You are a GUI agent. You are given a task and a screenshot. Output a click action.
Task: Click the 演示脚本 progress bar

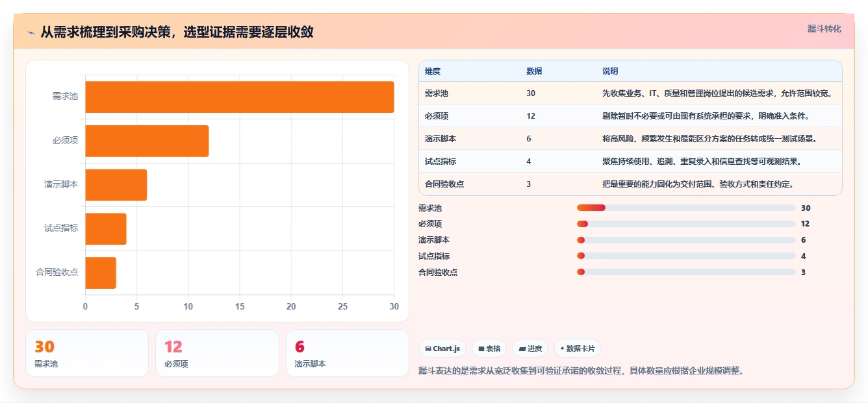click(x=686, y=240)
